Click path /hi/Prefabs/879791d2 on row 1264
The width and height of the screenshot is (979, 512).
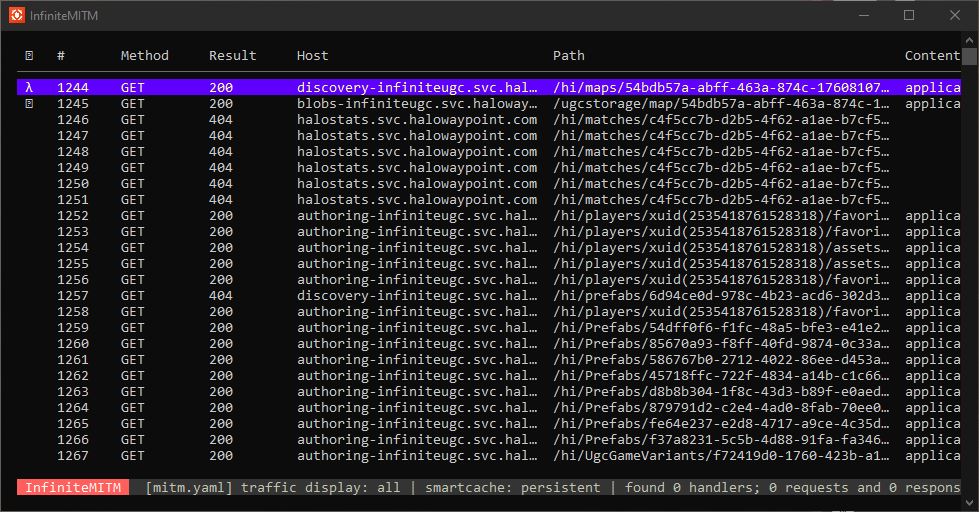point(721,408)
